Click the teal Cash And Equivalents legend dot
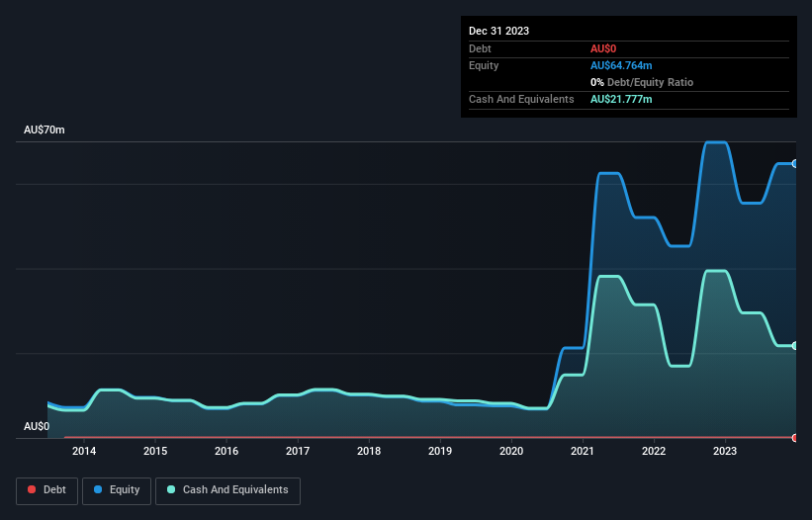The width and height of the screenshot is (812, 520). pos(171,489)
